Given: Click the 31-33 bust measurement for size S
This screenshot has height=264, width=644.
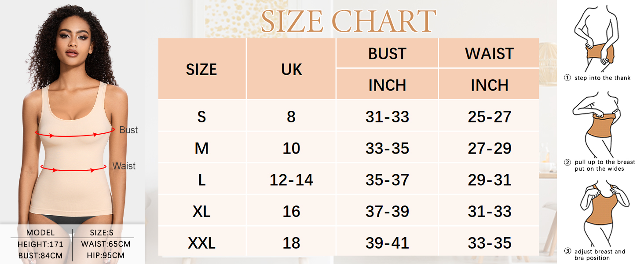Looking at the screenshot, I should pos(387,117).
